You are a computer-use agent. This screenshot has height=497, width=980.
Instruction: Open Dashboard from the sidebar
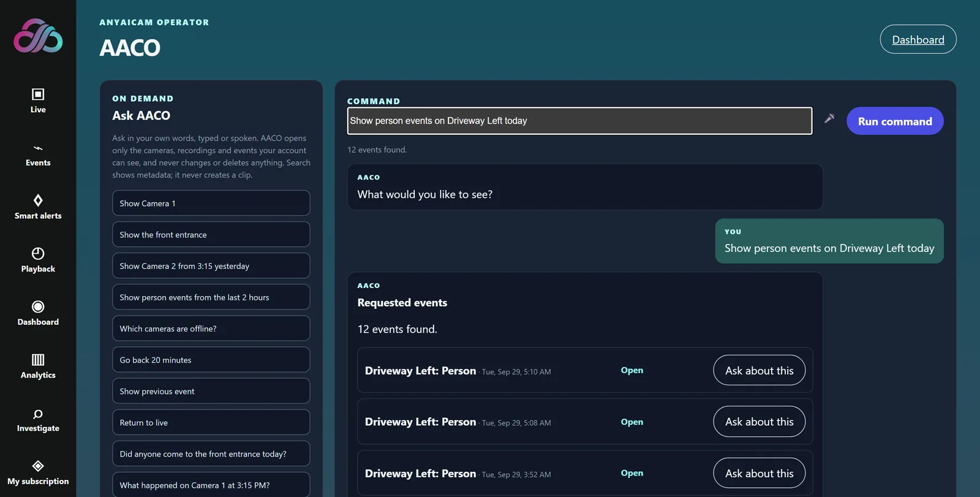[38, 313]
